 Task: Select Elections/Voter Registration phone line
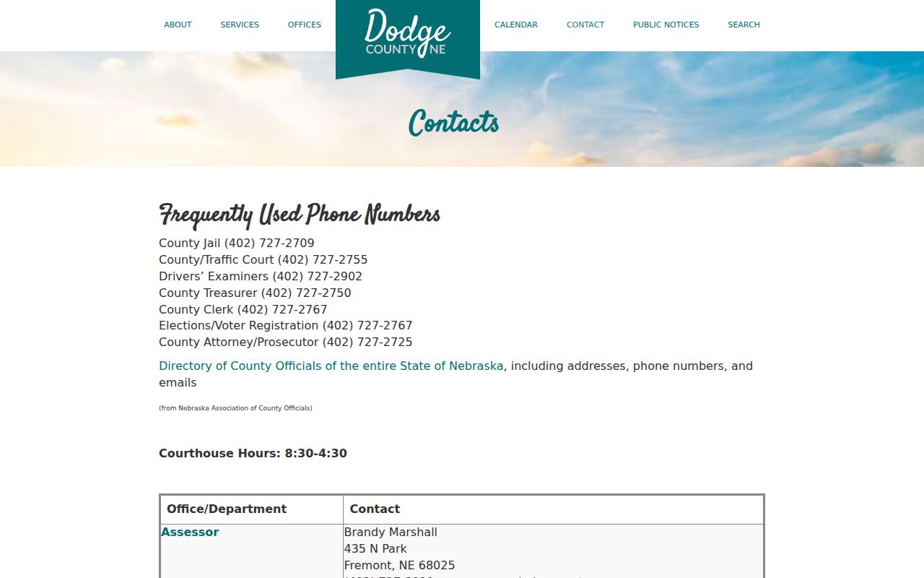coord(286,326)
